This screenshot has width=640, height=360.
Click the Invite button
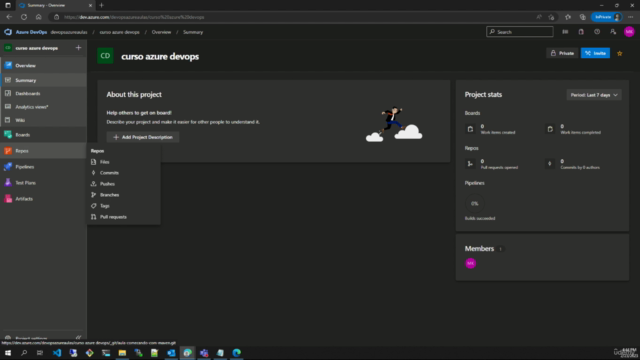tap(595, 53)
